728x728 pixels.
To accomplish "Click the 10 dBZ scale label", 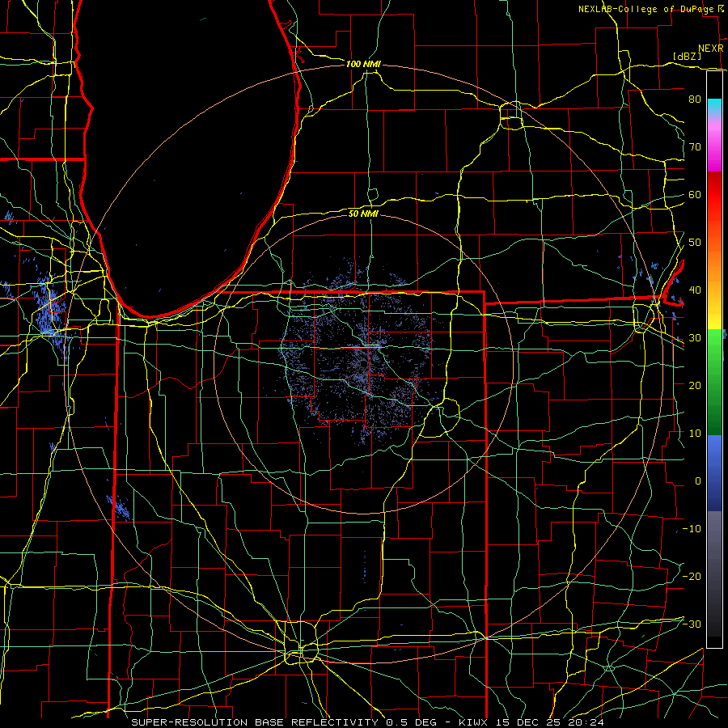I will pos(695,434).
